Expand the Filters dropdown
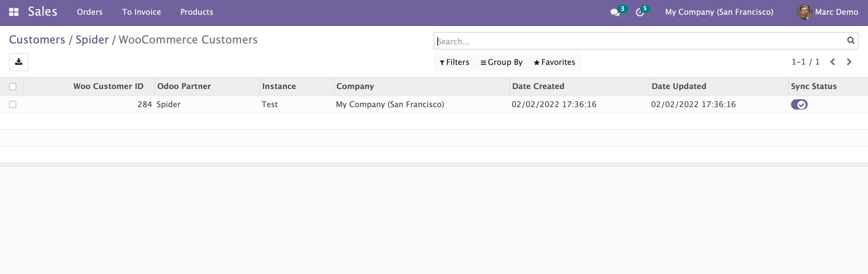The height and width of the screenshot is (274, 868). (x=454, y=62)
